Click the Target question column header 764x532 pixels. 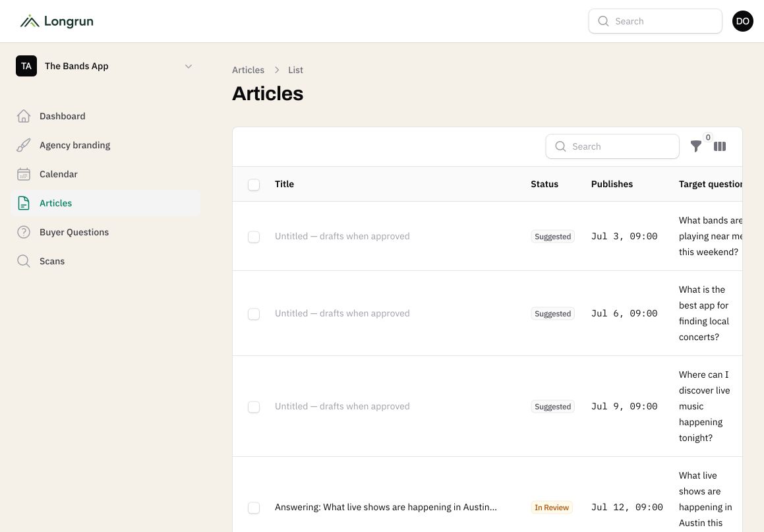tap(711, 184)
